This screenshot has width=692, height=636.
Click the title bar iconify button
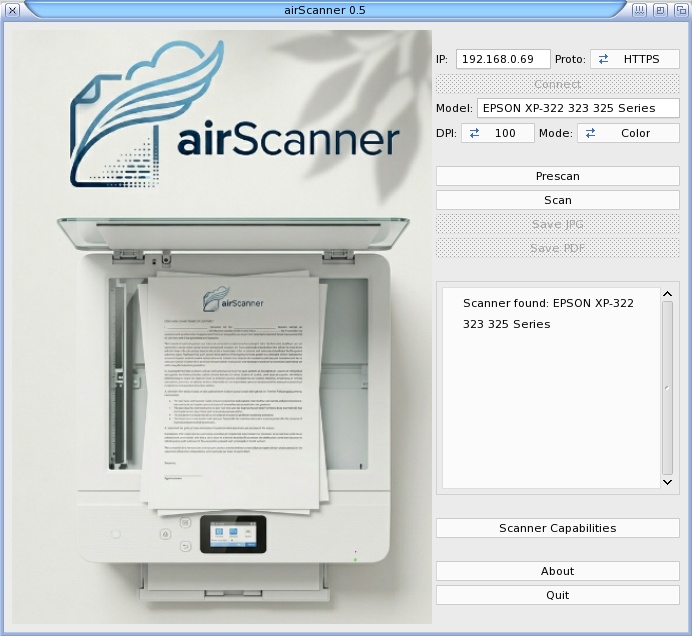click(639, 10)
